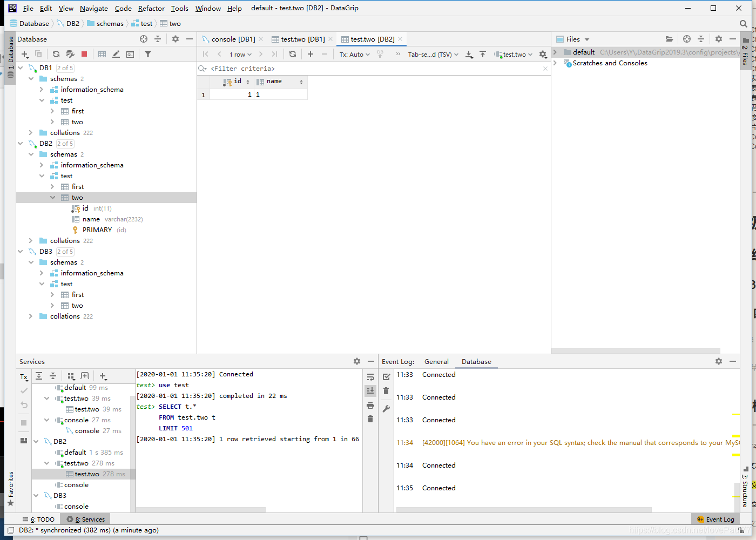This screenshot has width=756, height=540.
Task: Print Services output with printer icon
Action: tap(370, 405)
